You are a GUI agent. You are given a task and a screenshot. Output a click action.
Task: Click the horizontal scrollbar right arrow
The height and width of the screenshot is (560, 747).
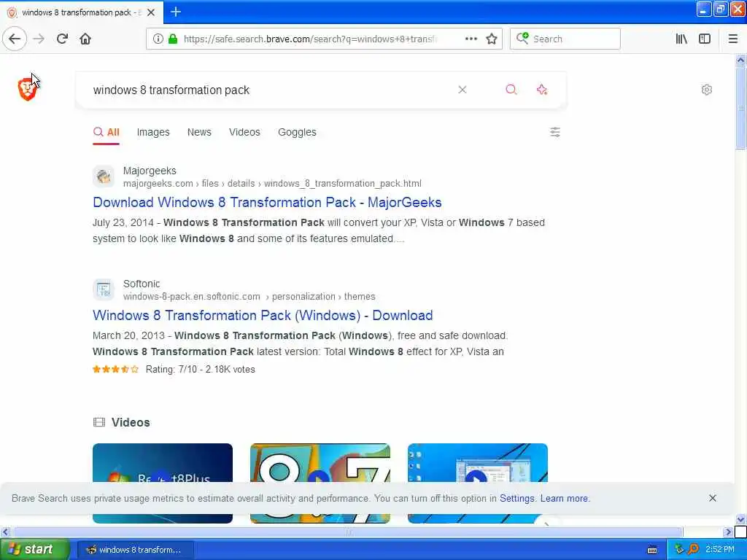click(x=728, y=532)
